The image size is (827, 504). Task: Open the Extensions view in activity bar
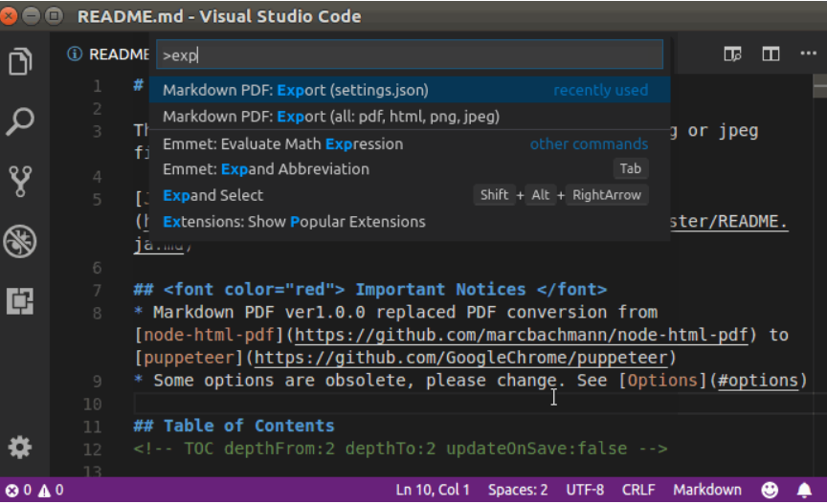click(x=20, y=301)
